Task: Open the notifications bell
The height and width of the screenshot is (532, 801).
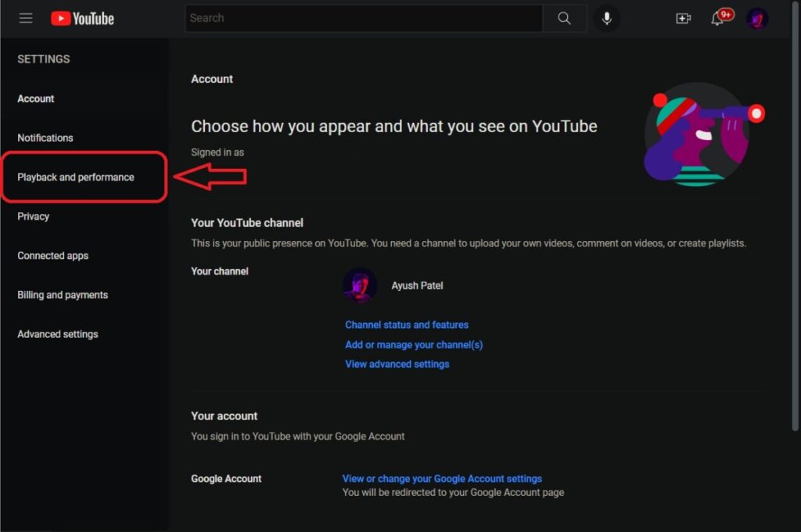Action: (718, 20)
